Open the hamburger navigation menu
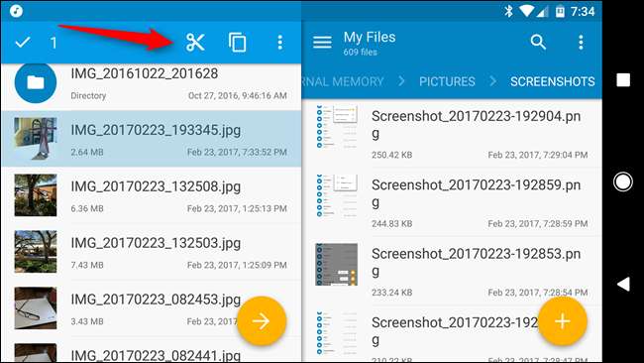Image resolution: width=644 pixels, height=363 pixels. 322,42
